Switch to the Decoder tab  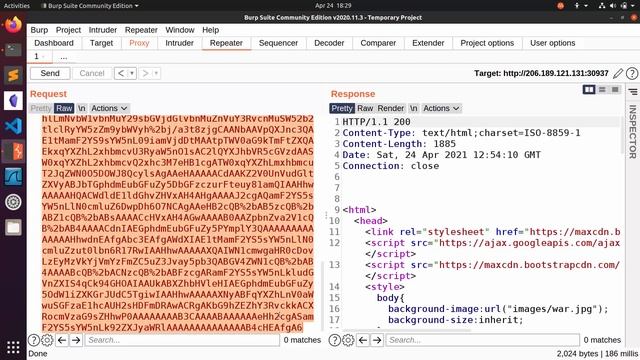pos(329,43)
